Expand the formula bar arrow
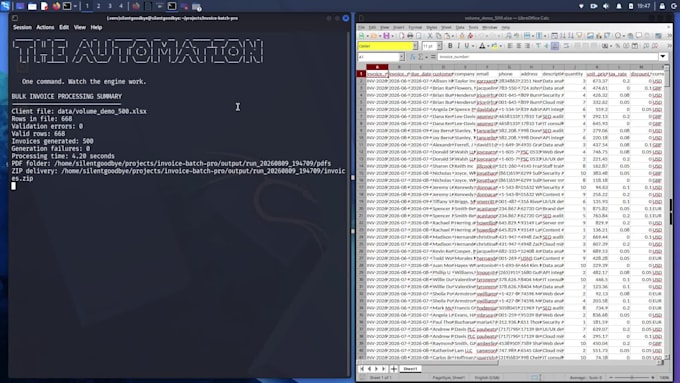 pyautogui.click(x=663, y=57)
